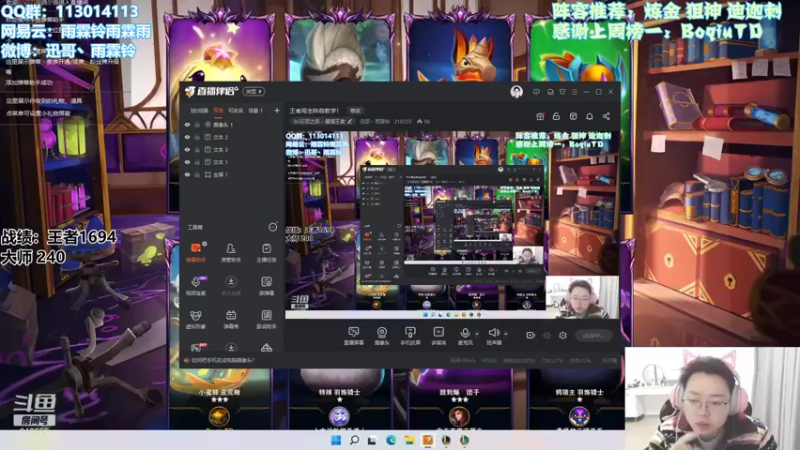
Task: Add a 多媒体 media source
Action: coord(438,336)
